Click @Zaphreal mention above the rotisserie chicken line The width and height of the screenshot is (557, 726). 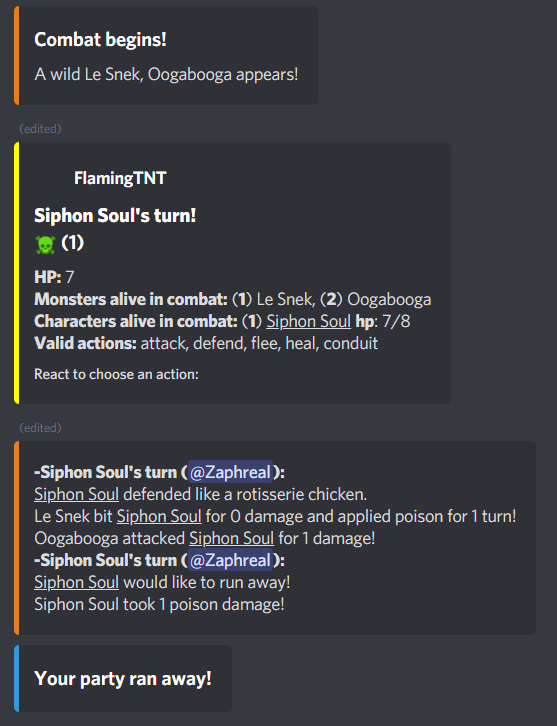click(230, 472)
